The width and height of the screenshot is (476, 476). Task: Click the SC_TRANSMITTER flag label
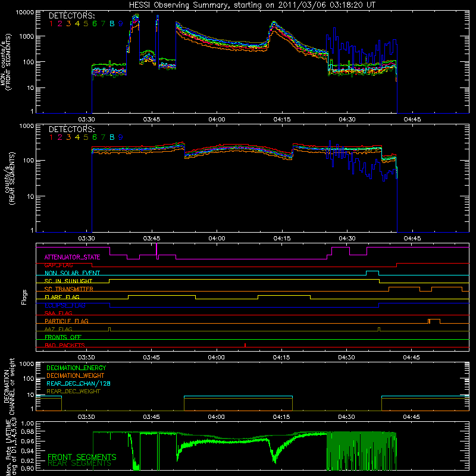[x=68, y=289]
